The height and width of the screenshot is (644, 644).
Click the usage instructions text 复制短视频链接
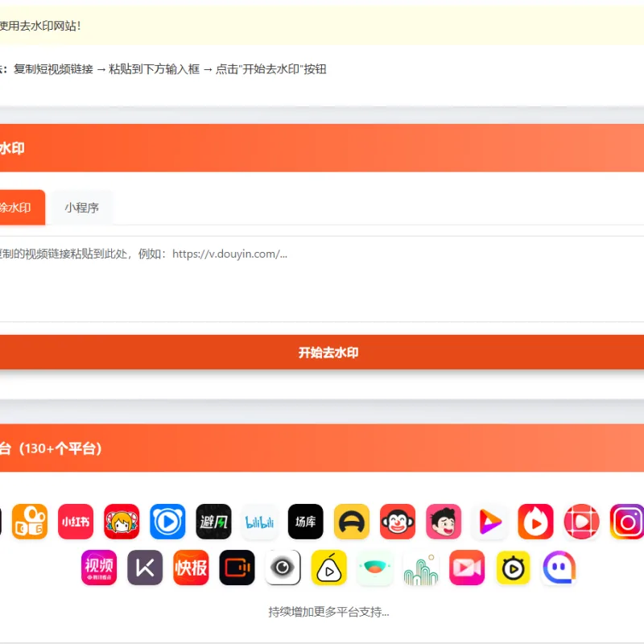click(x=53, y=69)
